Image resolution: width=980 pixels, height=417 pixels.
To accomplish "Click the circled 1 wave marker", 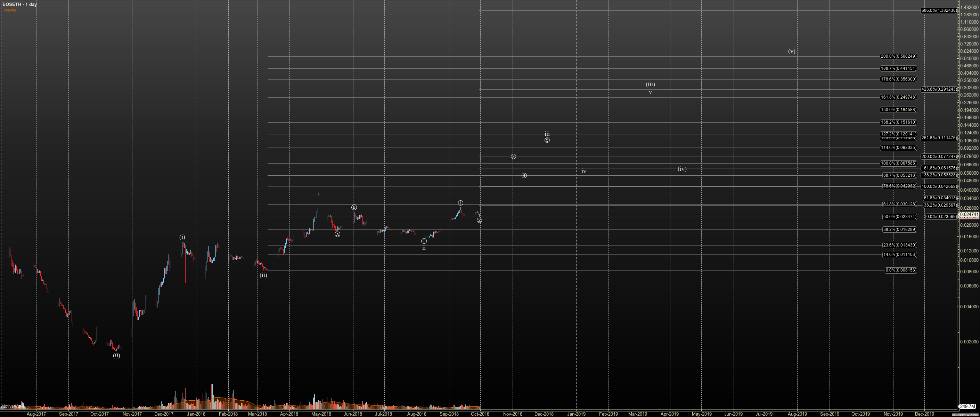I will 461,203.
